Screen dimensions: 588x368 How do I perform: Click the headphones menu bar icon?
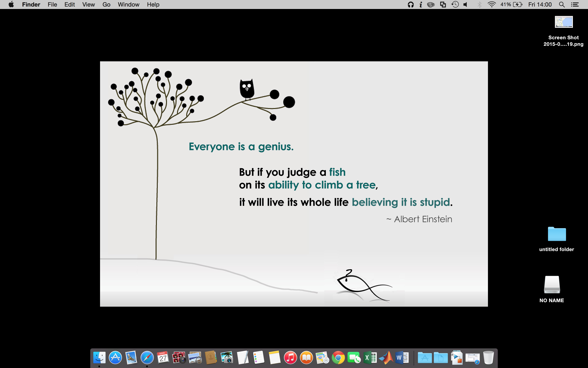pos(411,4)
